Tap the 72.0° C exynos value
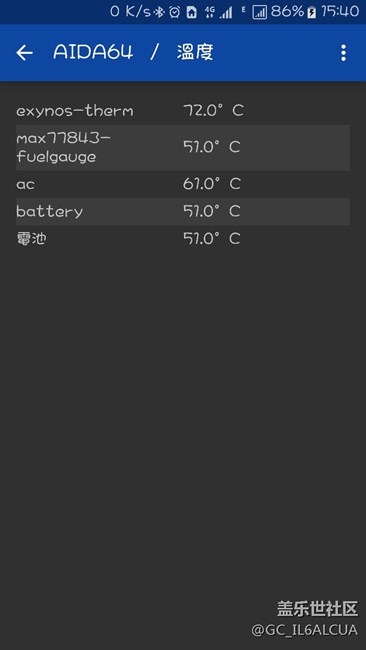366x650 pixels. (x=213, y=111)
